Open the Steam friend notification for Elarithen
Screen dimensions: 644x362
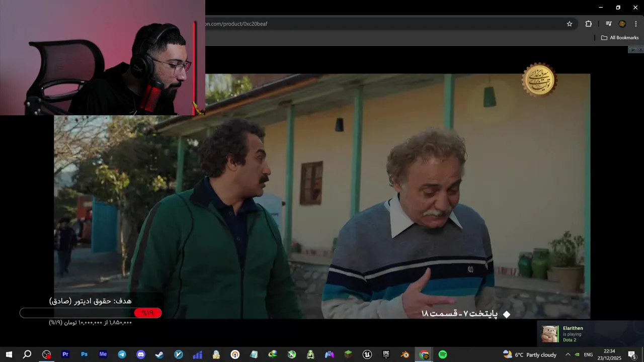(x=590, y=334)
